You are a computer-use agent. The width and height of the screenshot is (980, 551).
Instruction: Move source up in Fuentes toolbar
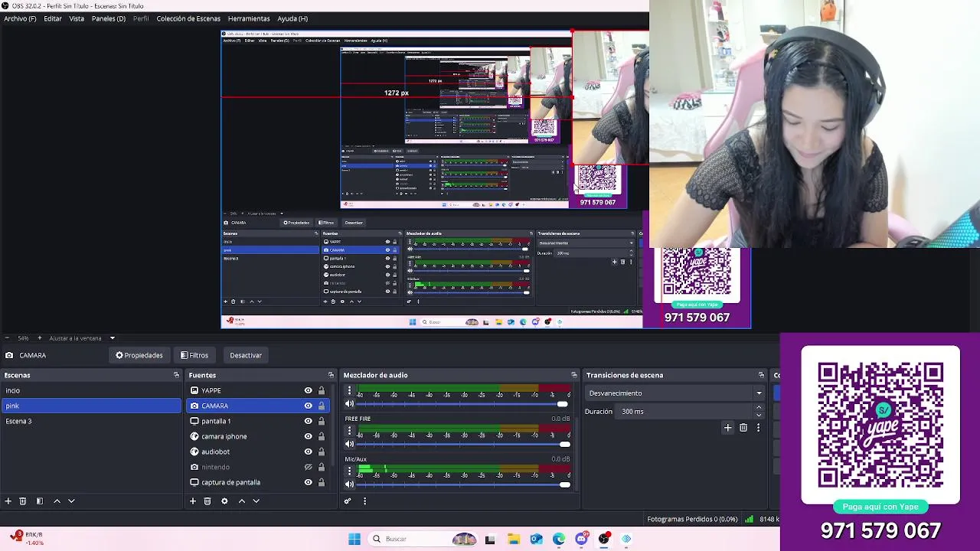tap(241, 501)
